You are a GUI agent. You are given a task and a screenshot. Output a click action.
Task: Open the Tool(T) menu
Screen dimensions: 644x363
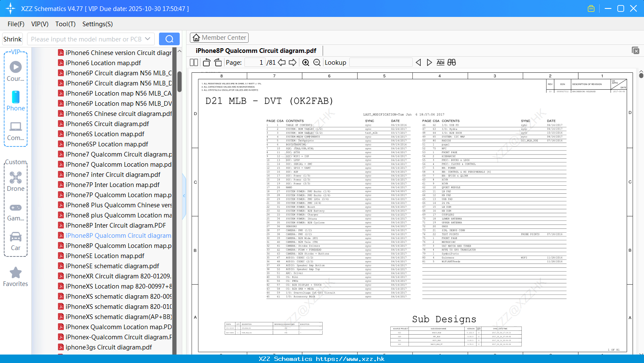(x=66, y=24)
